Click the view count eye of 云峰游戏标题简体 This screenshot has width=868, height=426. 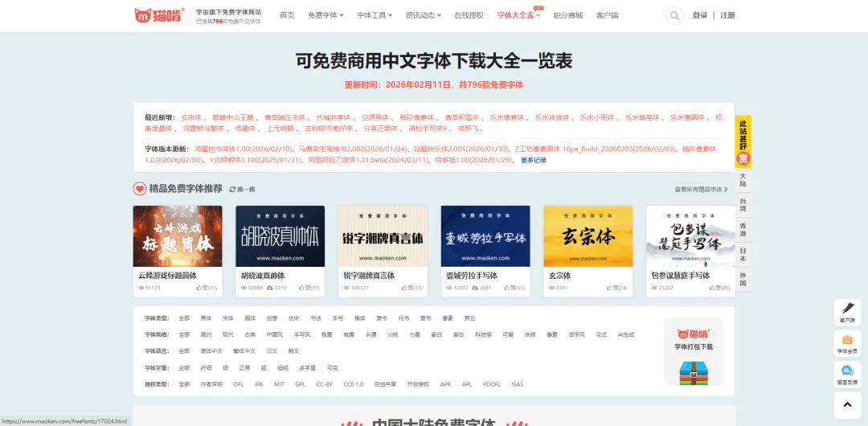click(x=141, y=288)
